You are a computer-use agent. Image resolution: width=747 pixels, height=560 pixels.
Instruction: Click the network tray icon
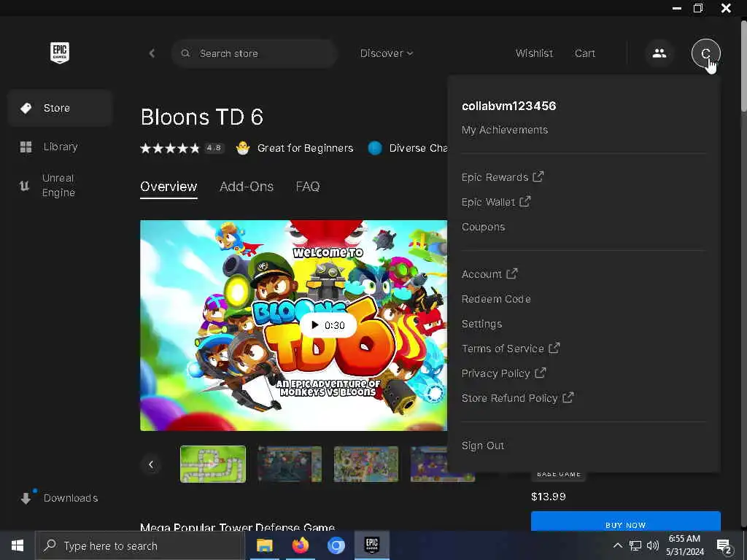[635, 545]
